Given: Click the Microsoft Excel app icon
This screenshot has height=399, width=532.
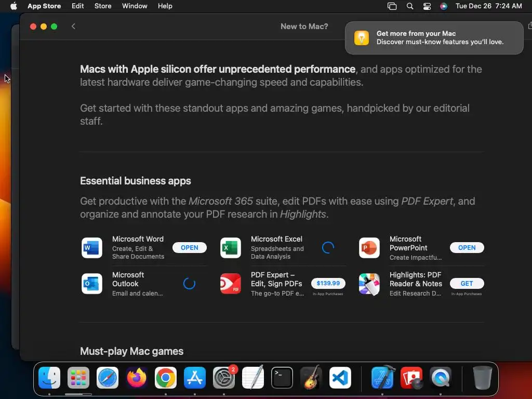Looking at the screenshot, I should (230, 248).
